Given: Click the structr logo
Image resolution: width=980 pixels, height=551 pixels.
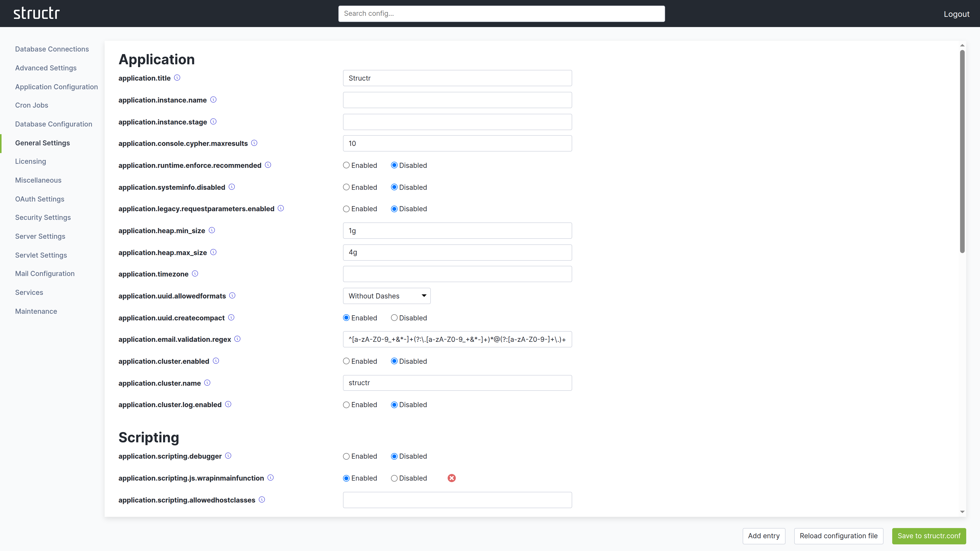Looking at the screenshot, I should [x=36, y=13].
